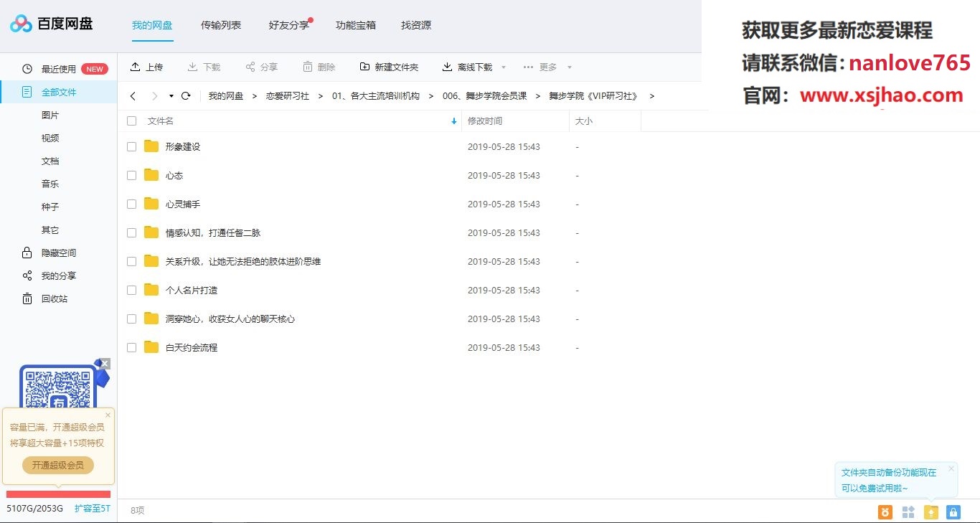Expand the 更多 dropdown arrow
The height and width of the screenshot is (523, 980).
(569, 67)
